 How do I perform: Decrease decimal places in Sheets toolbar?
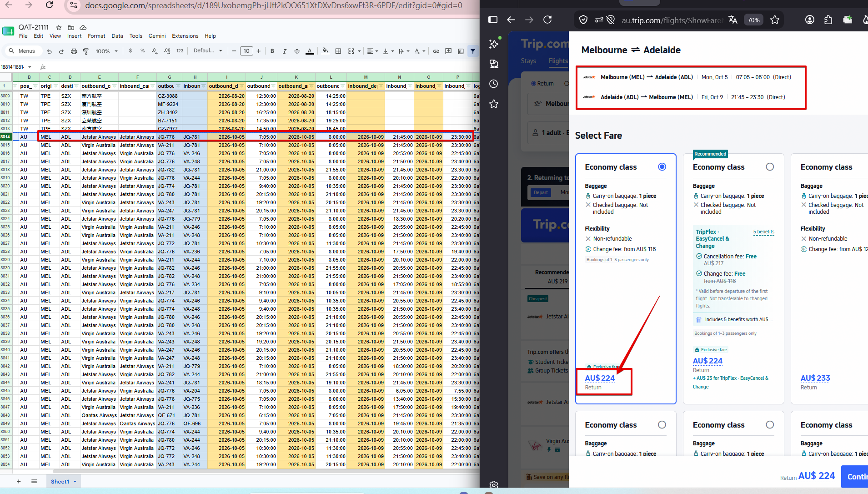155,51
